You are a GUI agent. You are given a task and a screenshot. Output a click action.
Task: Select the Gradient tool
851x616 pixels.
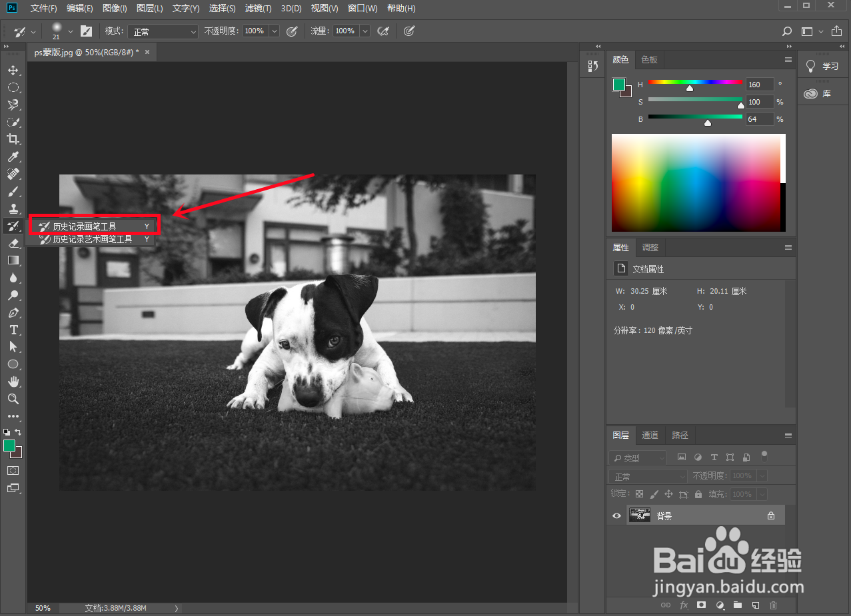[x=13, y=260]
